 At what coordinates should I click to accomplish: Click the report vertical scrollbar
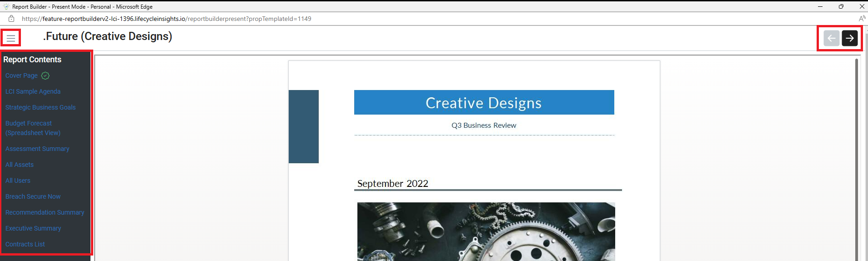click(x=857, y=159)
